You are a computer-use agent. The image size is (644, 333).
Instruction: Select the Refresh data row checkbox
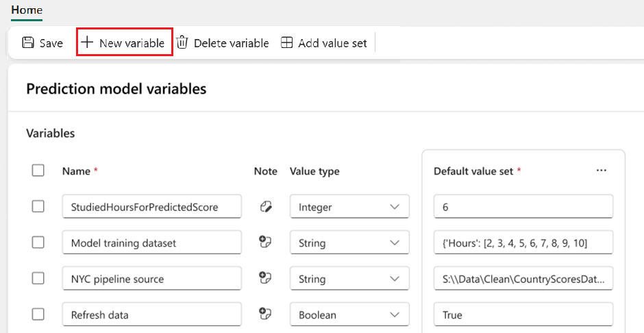coord(38,314)
